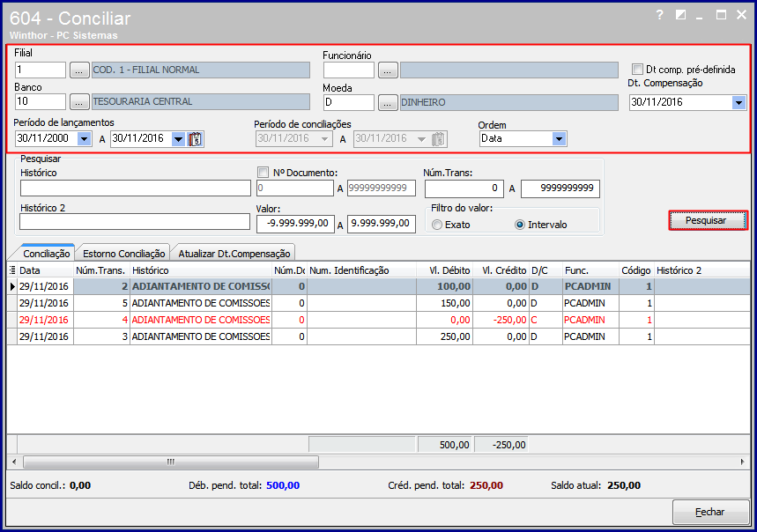Click the Histórico search field
757x532 pixels.
pyautogui.click(x=136, y=188)
